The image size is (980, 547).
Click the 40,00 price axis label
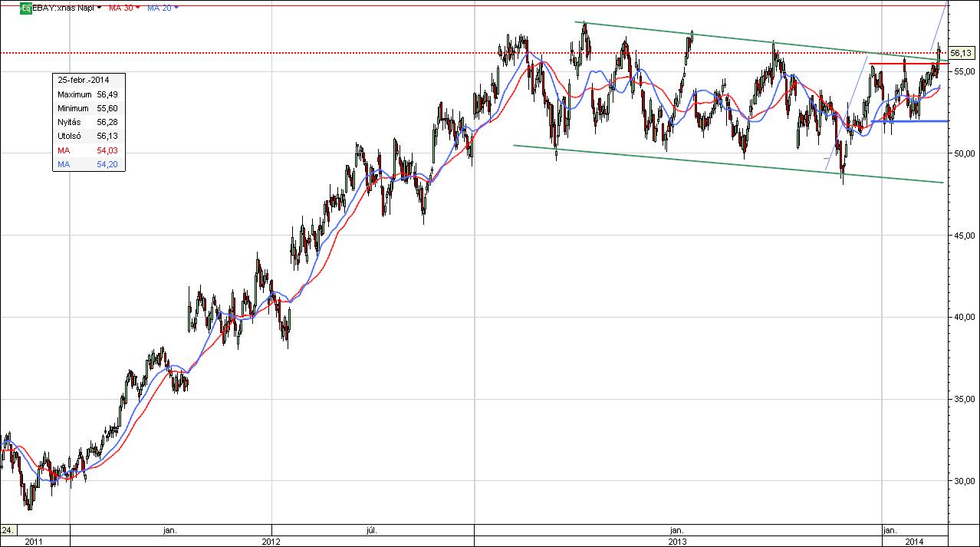(964, 317)
